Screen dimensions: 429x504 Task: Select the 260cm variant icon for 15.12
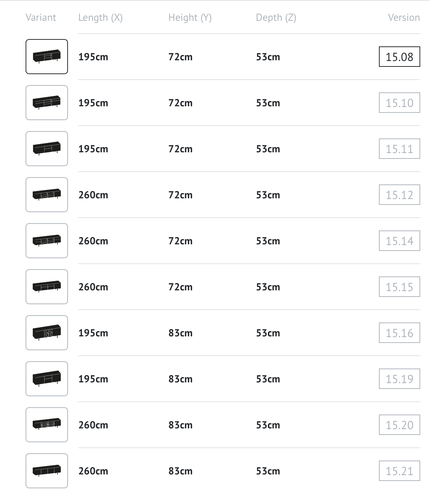(47, 195)
